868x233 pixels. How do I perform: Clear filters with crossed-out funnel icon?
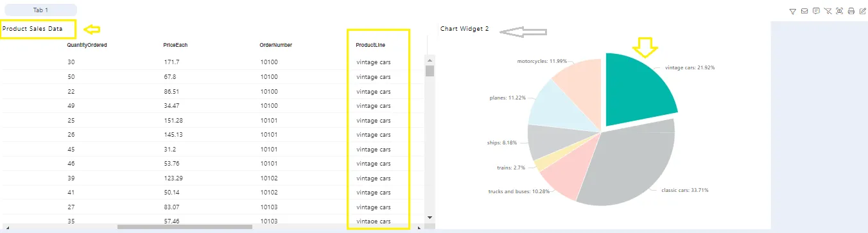click(x=828, y=11)
